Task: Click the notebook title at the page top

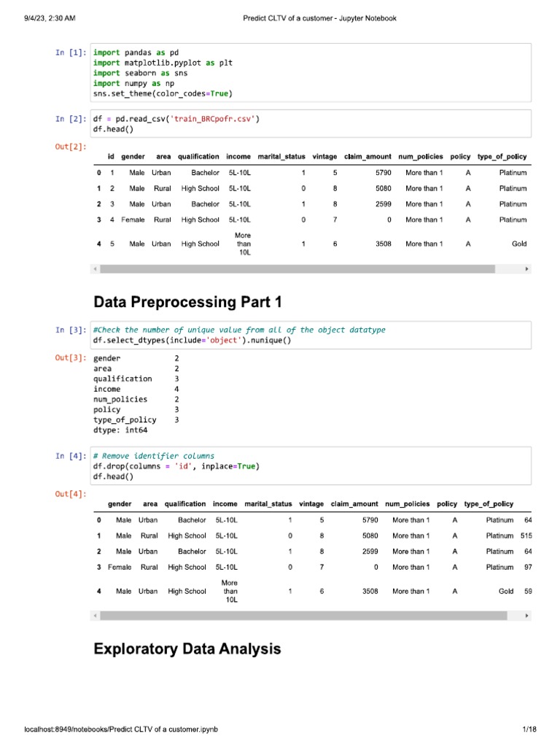Action: coord(319,18)
